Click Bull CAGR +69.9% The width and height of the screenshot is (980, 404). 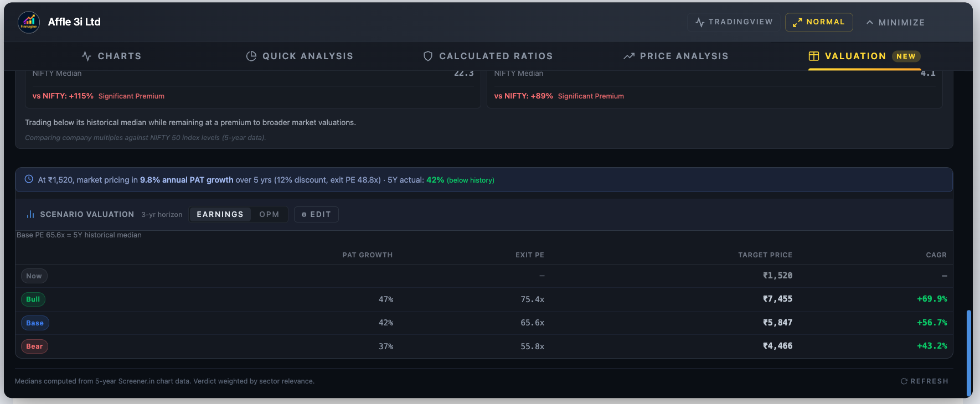pyautogui.click(x=932, y=299)
